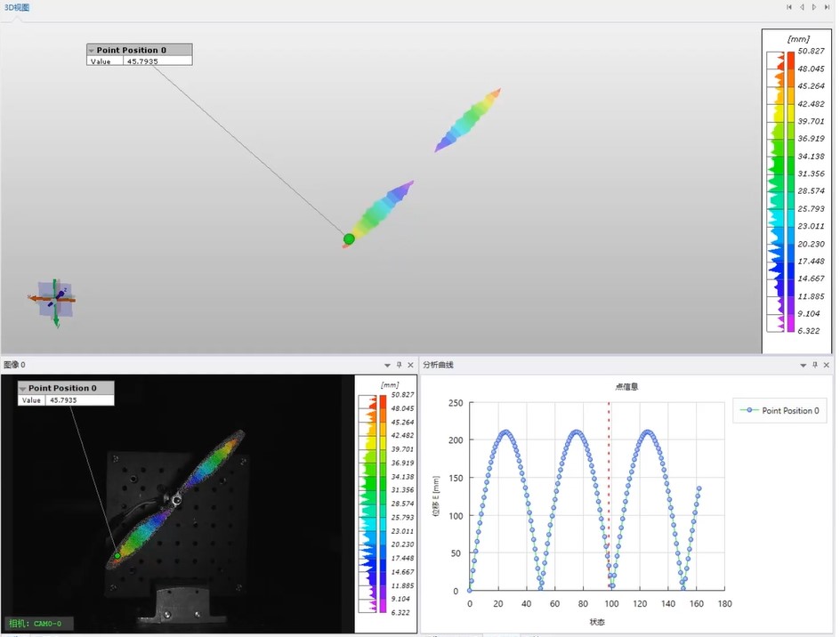Collapse Point Position 0 label in image panel
Image resolution: width=840 pixels, height=637 pixels.
(23, 389)
